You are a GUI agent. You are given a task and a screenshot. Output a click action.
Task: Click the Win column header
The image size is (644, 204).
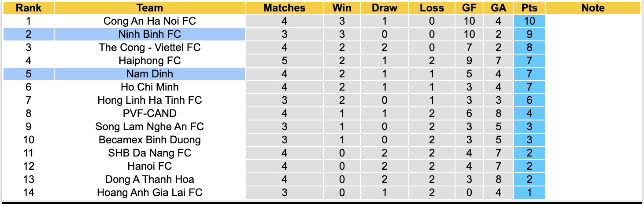pyautogui.click(x=342, y=8)
